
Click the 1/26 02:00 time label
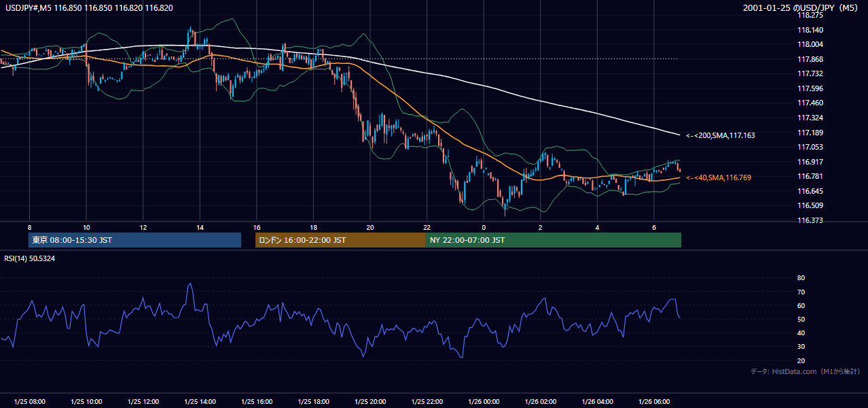[540, 402]
